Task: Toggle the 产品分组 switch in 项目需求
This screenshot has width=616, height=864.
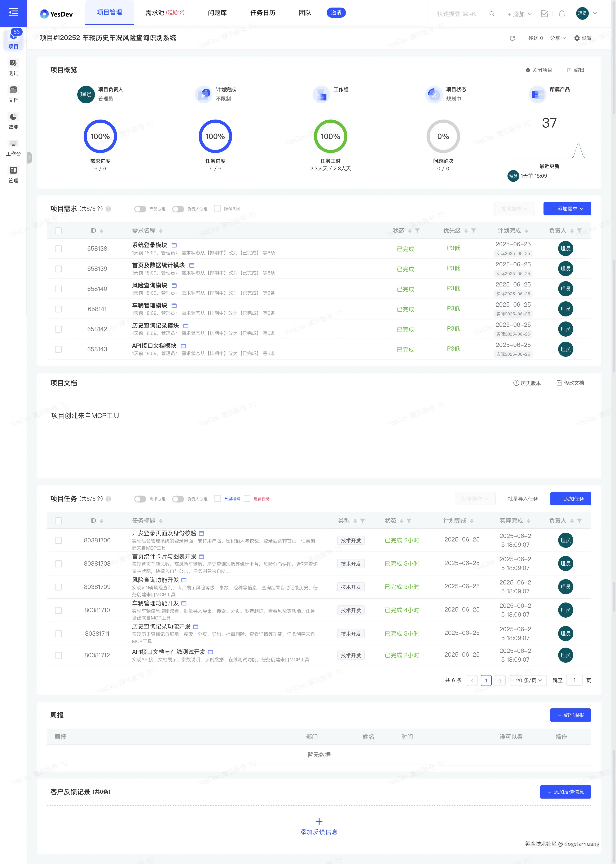Action: [x=140, y=209]
